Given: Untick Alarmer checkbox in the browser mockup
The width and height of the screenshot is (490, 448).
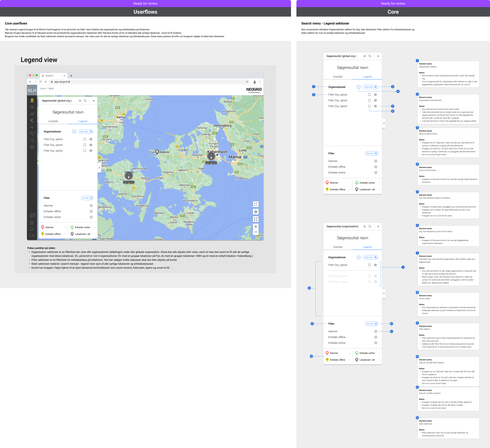Looking at the screenshot, I should tap(91, 206).
